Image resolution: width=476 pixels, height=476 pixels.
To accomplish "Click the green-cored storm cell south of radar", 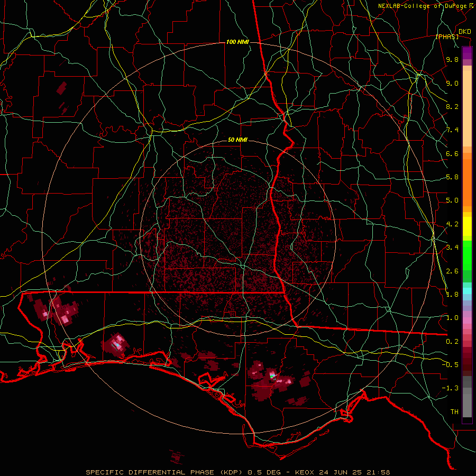I will 272,377.
